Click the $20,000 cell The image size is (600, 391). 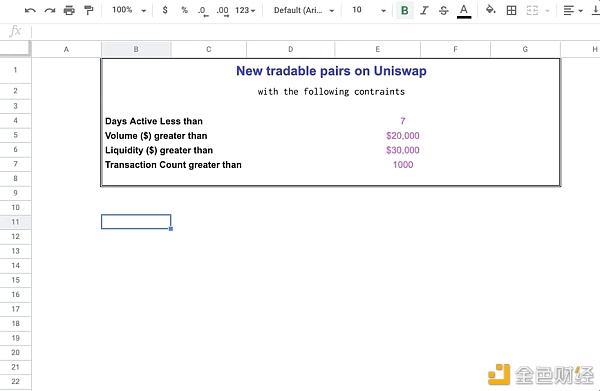click(403, 136)
